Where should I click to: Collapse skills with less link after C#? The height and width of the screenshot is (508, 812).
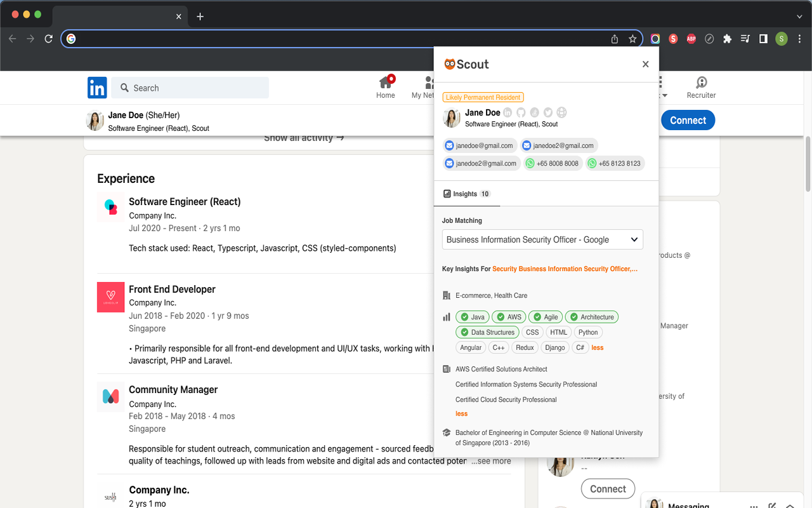pyautogui.click(x=598, y=347)
